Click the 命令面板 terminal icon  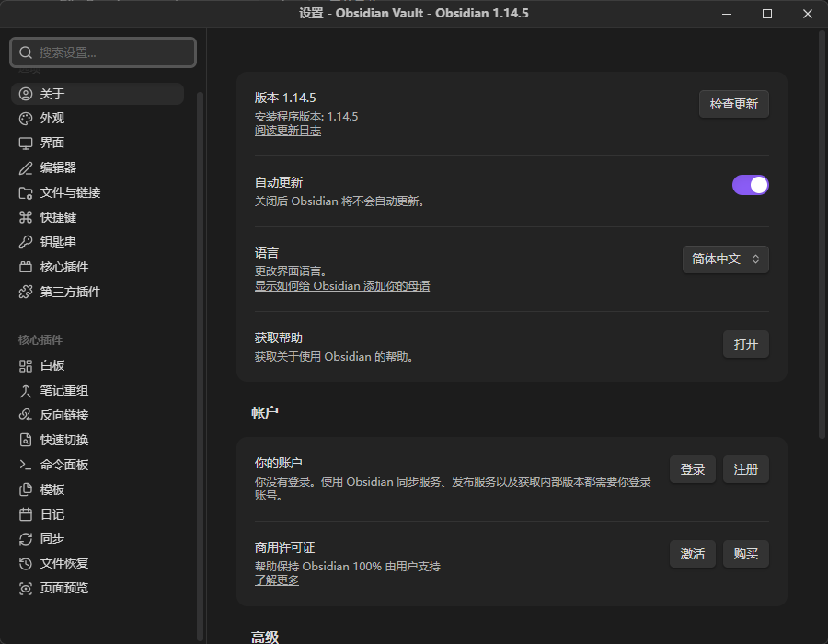[x=26, y=465]
